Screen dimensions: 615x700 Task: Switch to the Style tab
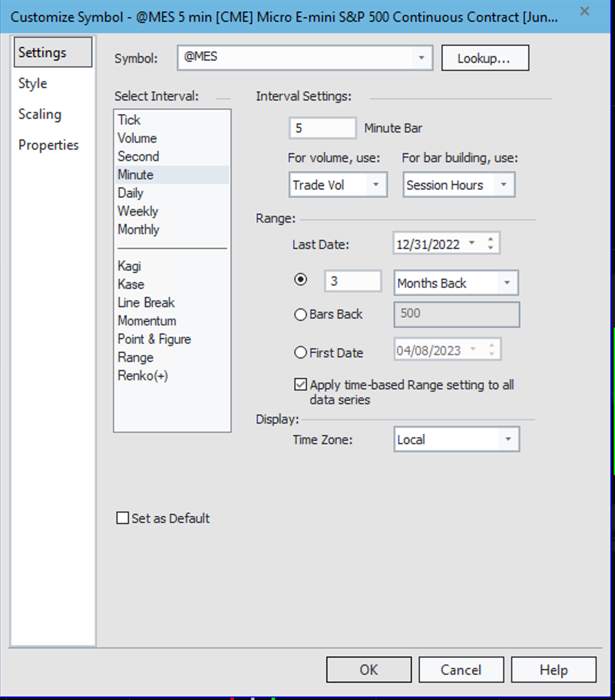click(x=33, y=83)
